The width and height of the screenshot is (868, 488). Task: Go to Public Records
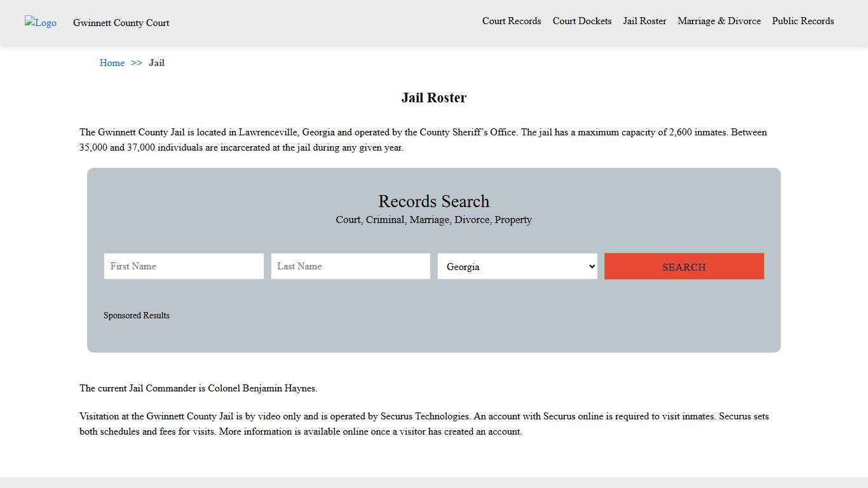click(x=803, y=21)
